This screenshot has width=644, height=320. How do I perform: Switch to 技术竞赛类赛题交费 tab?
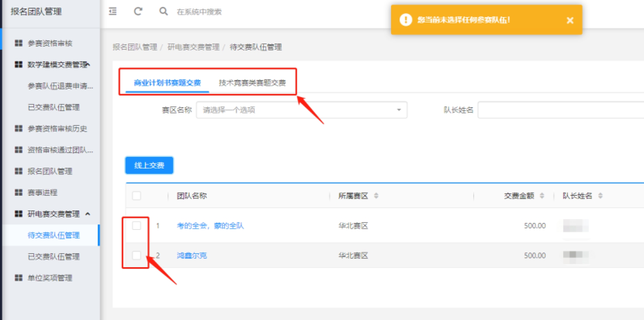[x=252, y=83]
